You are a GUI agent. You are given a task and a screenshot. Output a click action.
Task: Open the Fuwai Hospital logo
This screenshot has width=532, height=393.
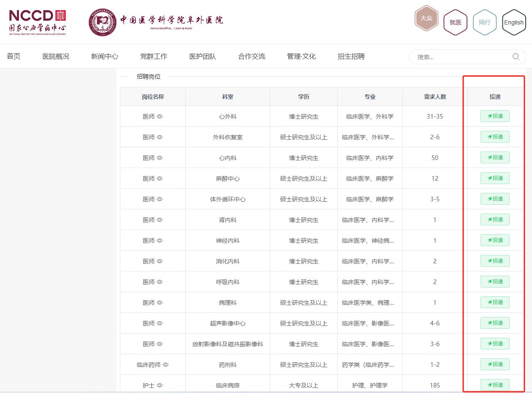(x=156, y=22)
